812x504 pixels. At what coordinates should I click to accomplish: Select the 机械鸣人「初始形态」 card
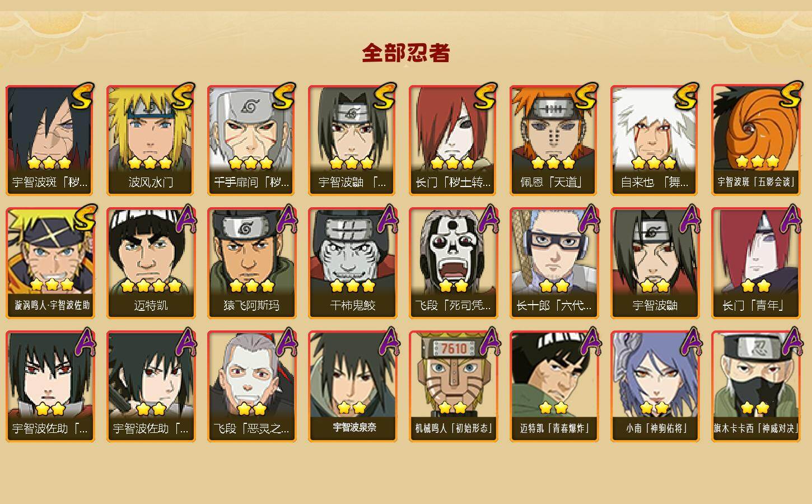coord(453,386)
